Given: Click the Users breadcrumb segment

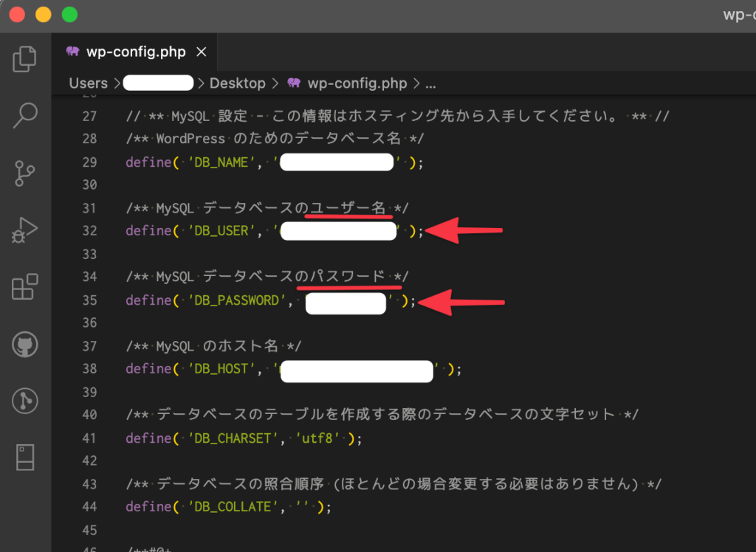Looking at the screenshot, I should [89, 83].
